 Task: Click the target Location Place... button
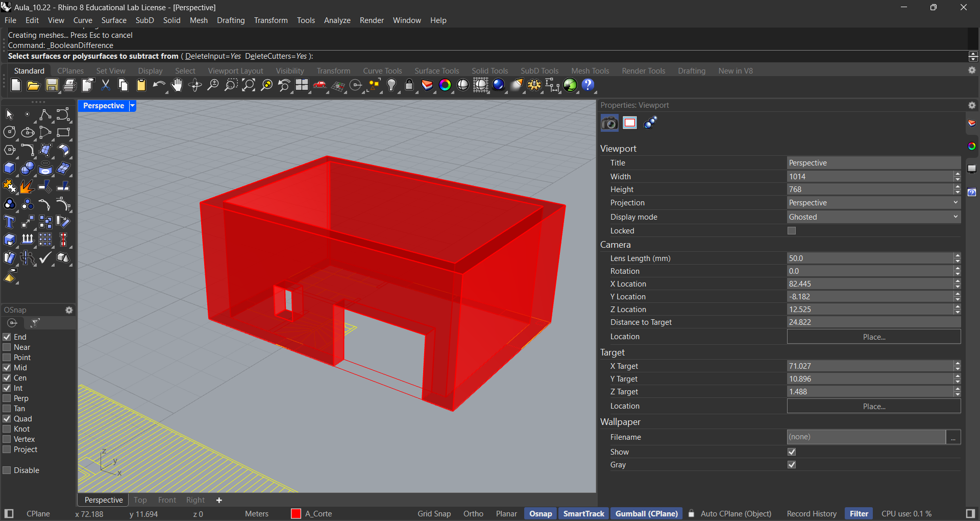[x=874, y=407]
